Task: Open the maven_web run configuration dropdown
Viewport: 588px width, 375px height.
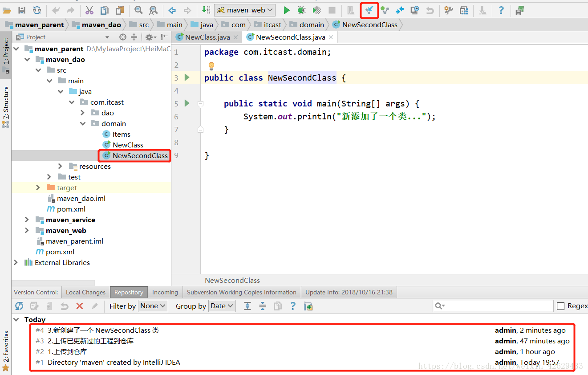Action: (244, 10)
